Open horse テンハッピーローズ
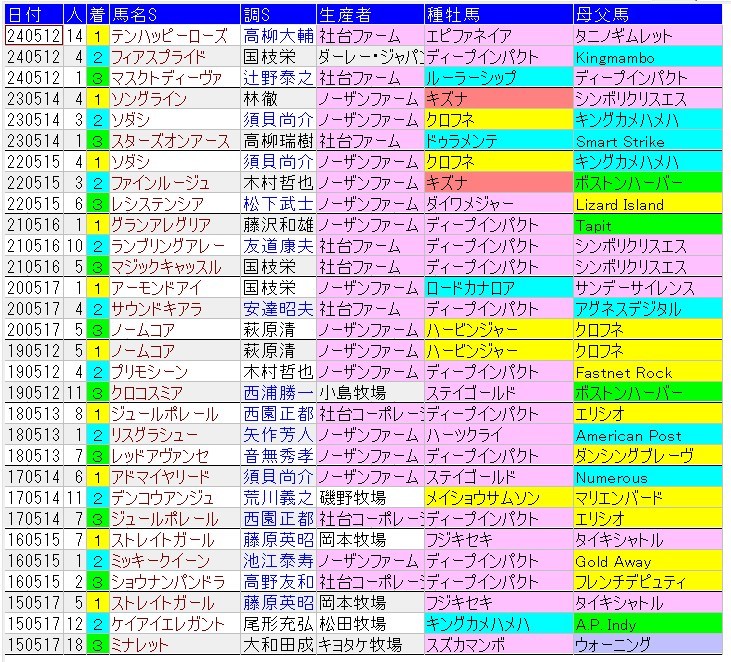Viewport: 731px width, 662px height. tap(169, 36)
